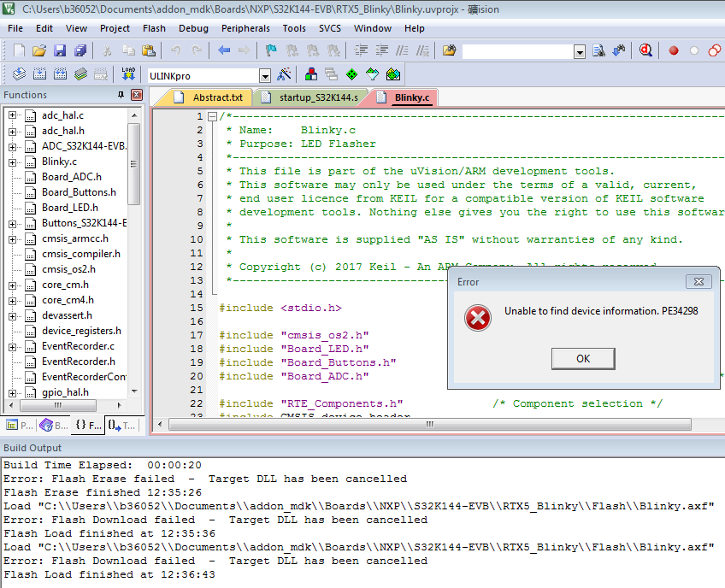Unindent selected lines icon
This screenshot has width=725, height=588.
381,50
